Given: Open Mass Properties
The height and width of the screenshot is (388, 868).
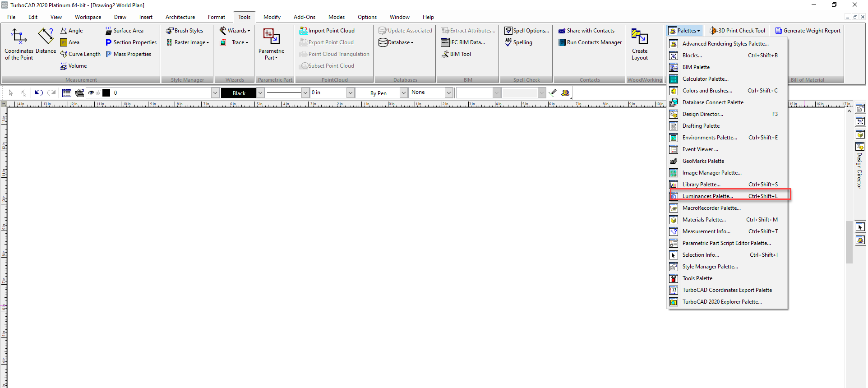Looking at the screenshot, I should pyautogui.click(x=129, y=54).
